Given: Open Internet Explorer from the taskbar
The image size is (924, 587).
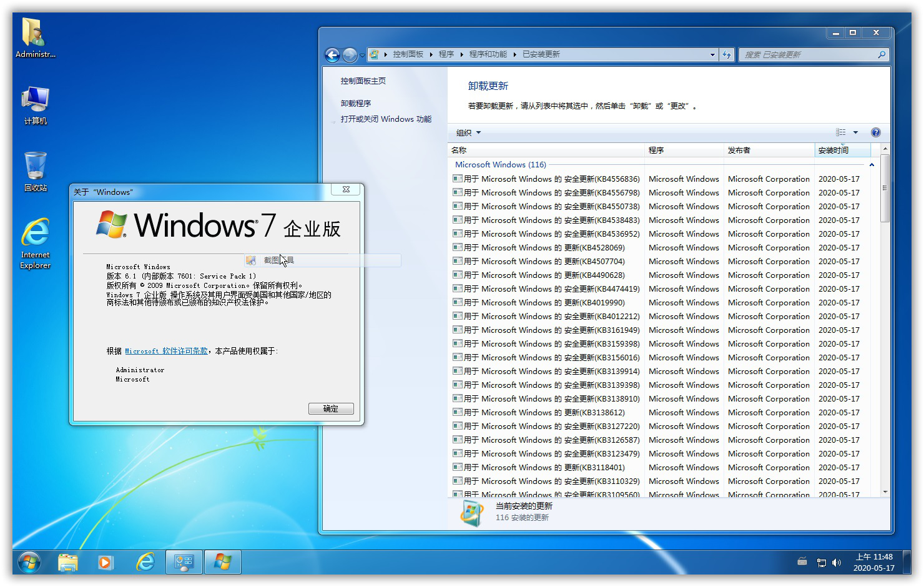Looking at the screenshot, I should click(x=145, y=562).
